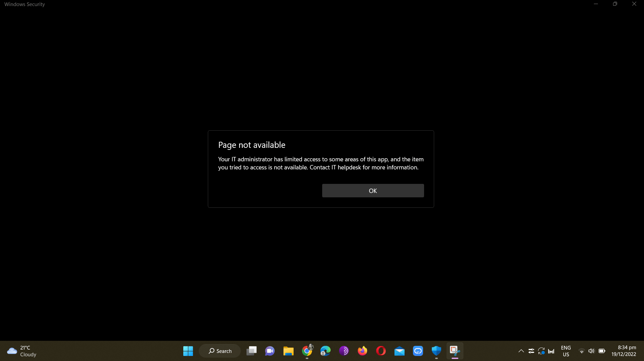Open Microsoft Edge from the taskbar
The image size is (644, 361).
pos(325,351)
